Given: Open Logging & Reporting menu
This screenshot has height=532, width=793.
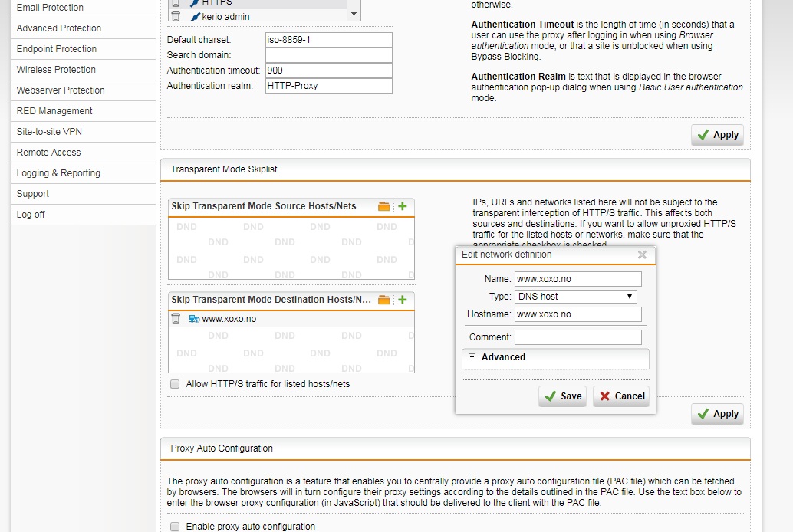Looking at the screenshot, I should pos(83,173).
